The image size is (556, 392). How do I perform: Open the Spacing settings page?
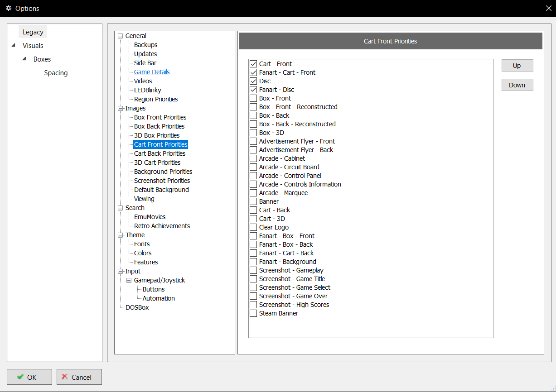[x=56, y=73]
